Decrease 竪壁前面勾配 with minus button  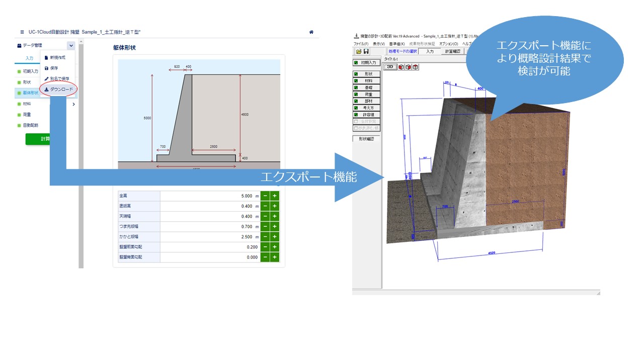click(265, 247)
